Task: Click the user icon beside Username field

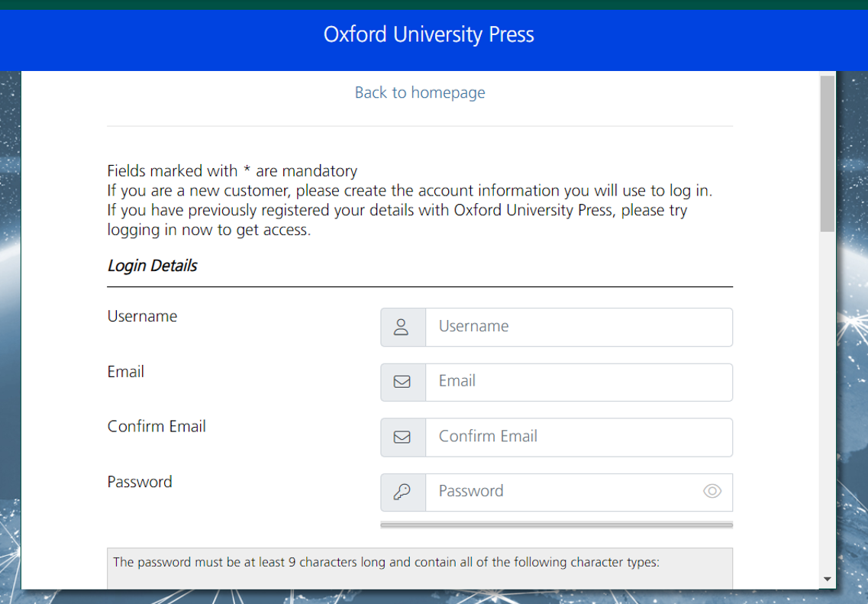Action: click(402, 327)
